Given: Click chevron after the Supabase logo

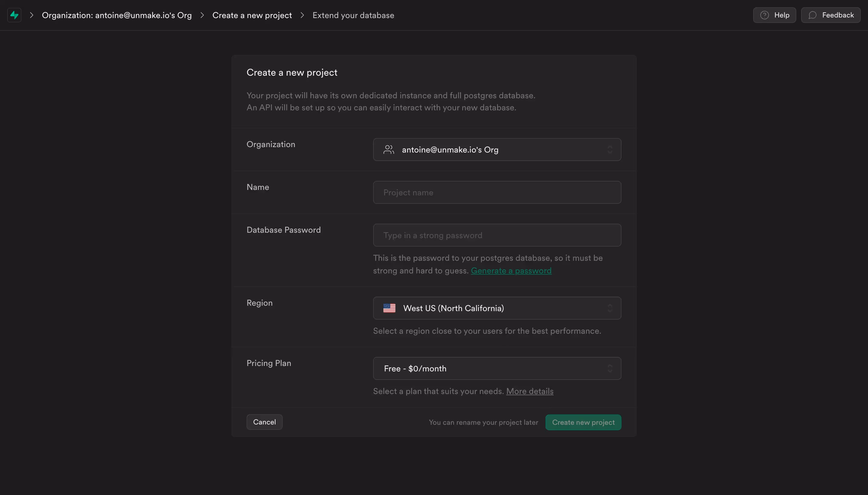Looking at the screenshot, I should (32, 15).
